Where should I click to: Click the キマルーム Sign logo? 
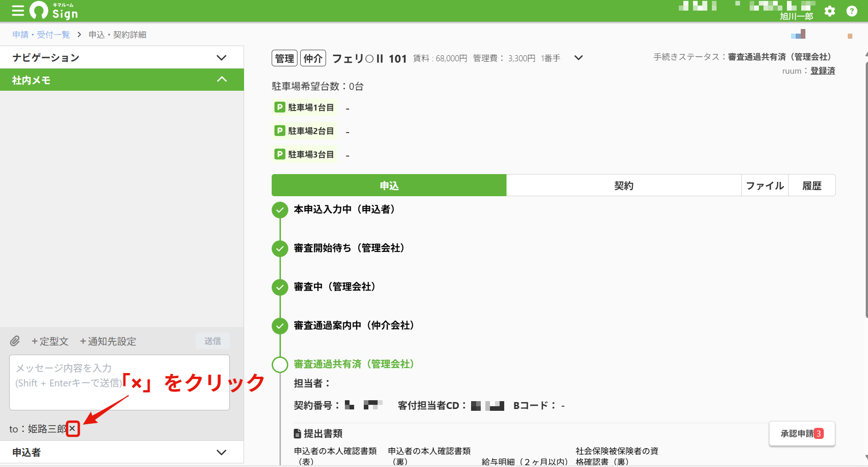pyautogui.click(x=54, y=11)
